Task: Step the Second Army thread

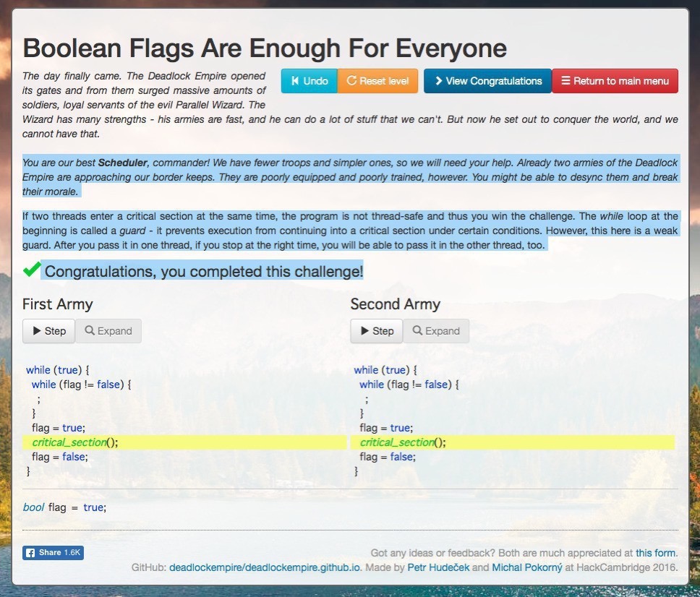Action: click(x=377, y=331)
